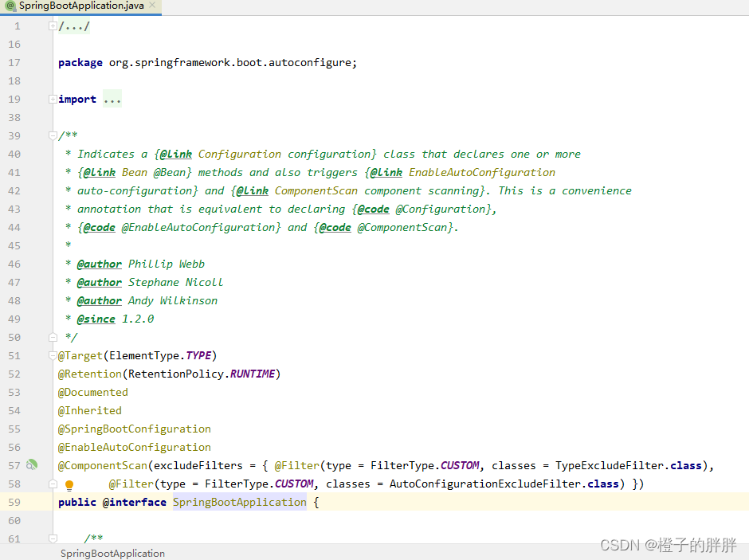Image resolution: width=749 pixels, height=560 pixels.
Task: Click folded import ellipsis placeholder
Action: click(x=112, y=100)
